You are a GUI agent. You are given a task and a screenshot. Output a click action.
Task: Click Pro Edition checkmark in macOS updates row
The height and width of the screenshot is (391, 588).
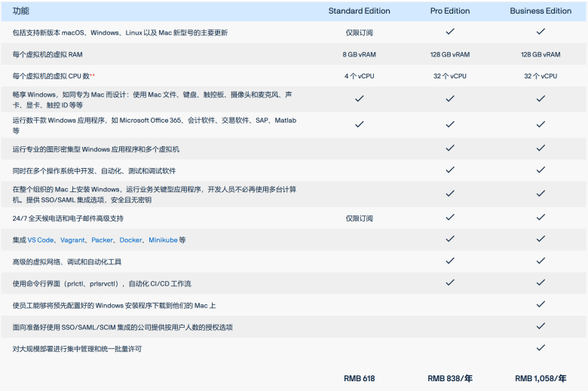(450, 32)
